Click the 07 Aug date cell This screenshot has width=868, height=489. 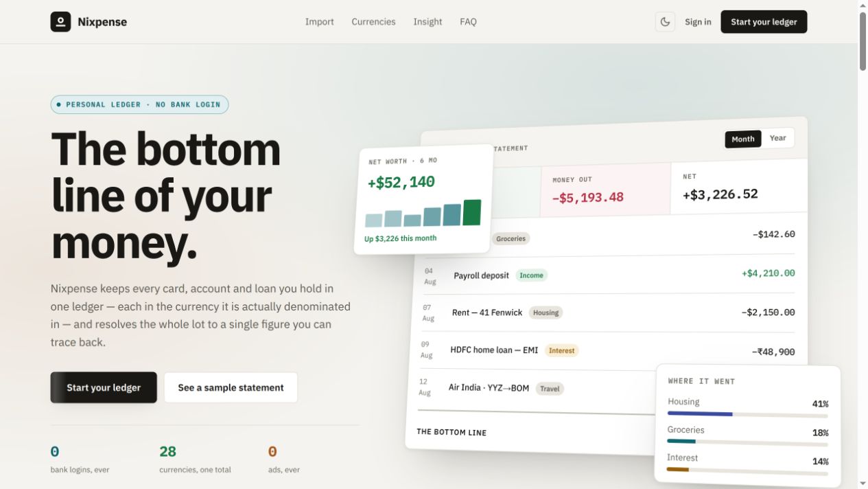[428, 313]
